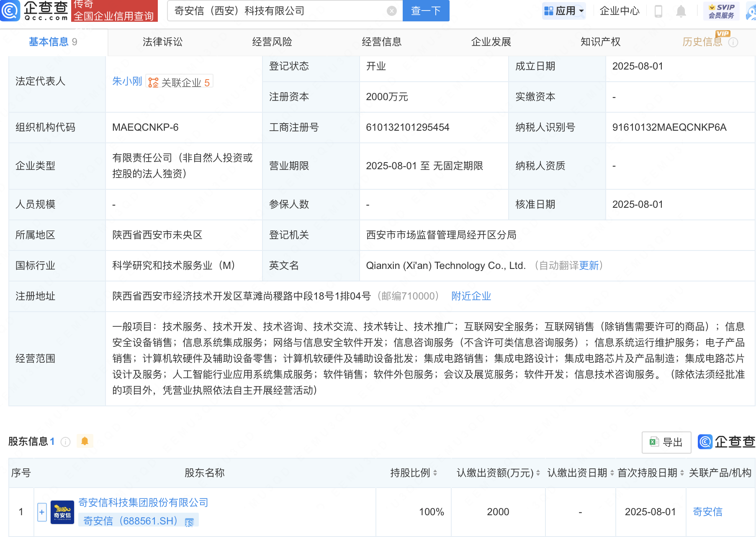Image resolution: width=756 pixels, height=537 pixels.
Task: Switch to 法律诉讼 tab
Action: tap(163, 42)
